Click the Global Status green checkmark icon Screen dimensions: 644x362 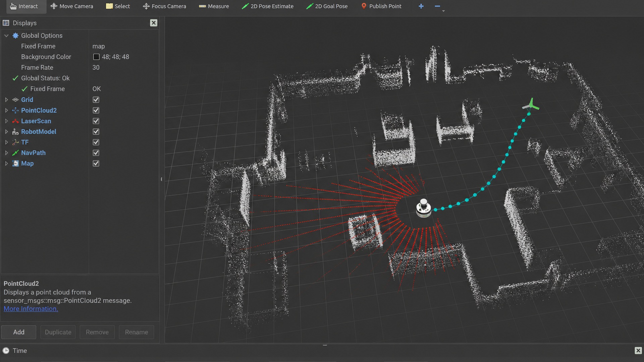(15, 78)
